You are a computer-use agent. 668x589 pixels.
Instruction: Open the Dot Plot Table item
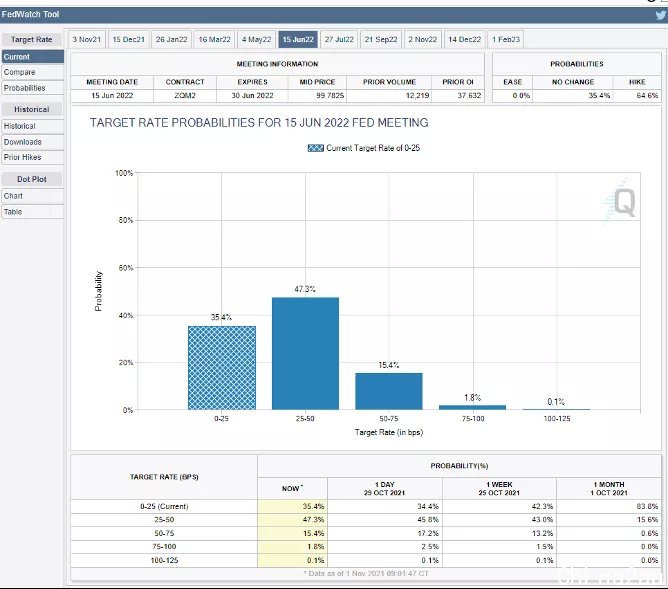click(32, 212)
